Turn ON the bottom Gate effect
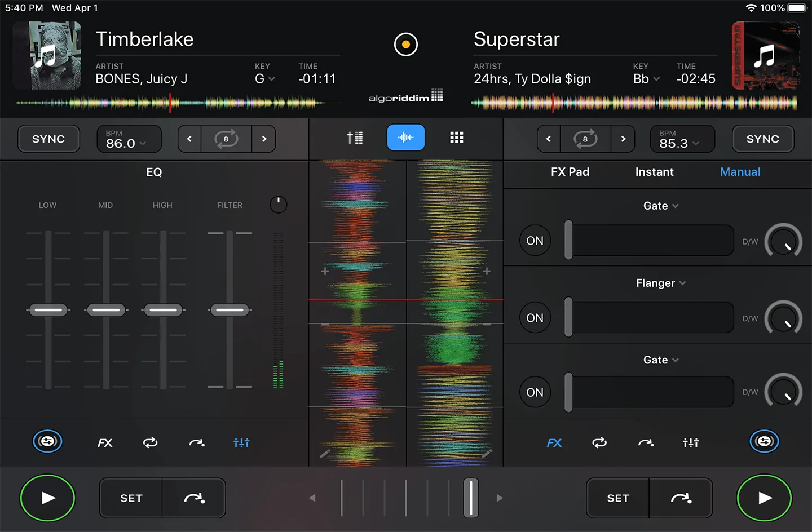The width and height of the screenshot is (812, 532). click(535, 392)
